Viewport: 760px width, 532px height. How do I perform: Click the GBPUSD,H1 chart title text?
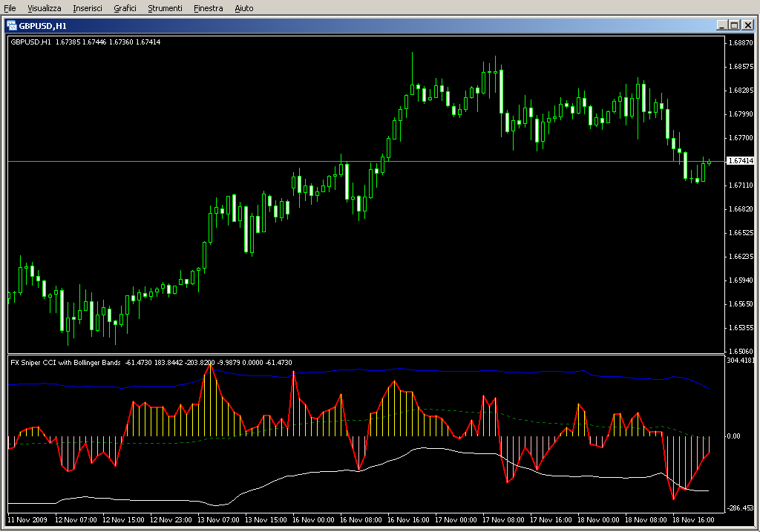42,26
